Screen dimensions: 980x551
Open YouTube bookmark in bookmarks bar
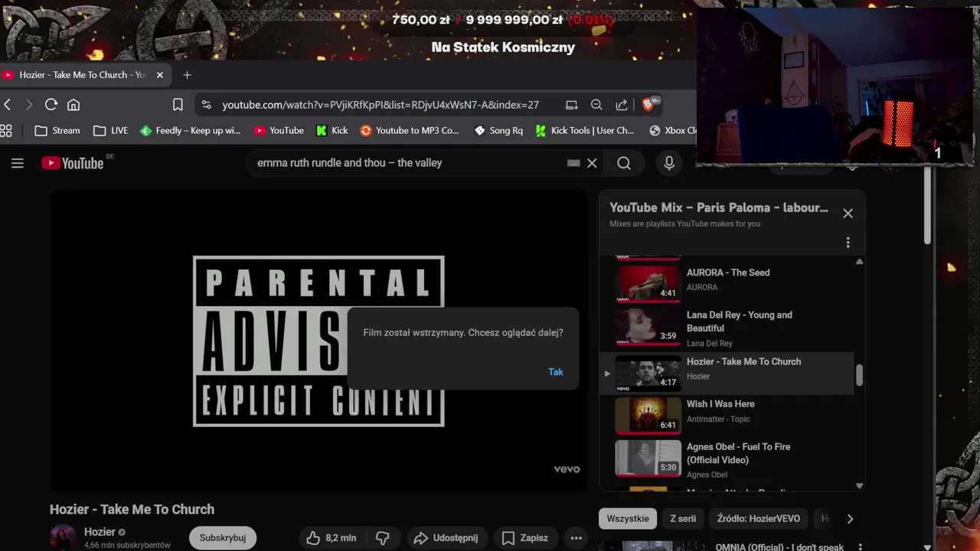click(x=279, y=131)
